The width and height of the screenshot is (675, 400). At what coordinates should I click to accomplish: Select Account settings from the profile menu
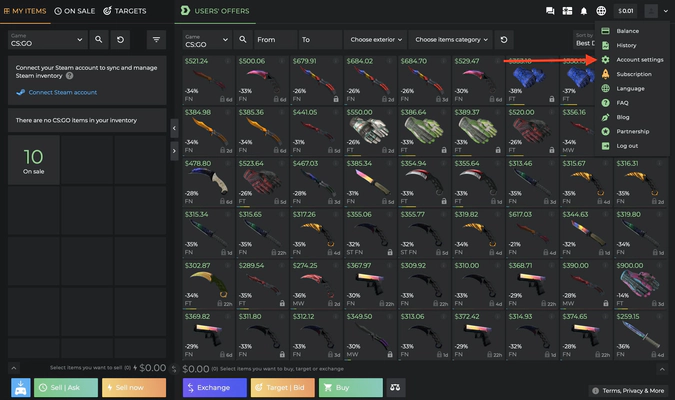point(639,60)
